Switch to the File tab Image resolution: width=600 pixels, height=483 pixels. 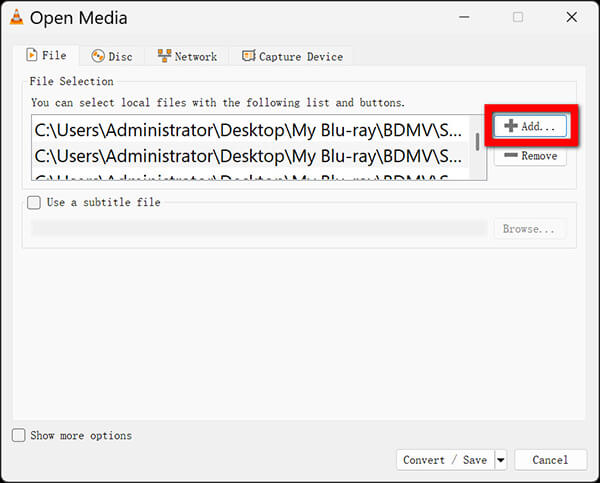tap(46, 55)
